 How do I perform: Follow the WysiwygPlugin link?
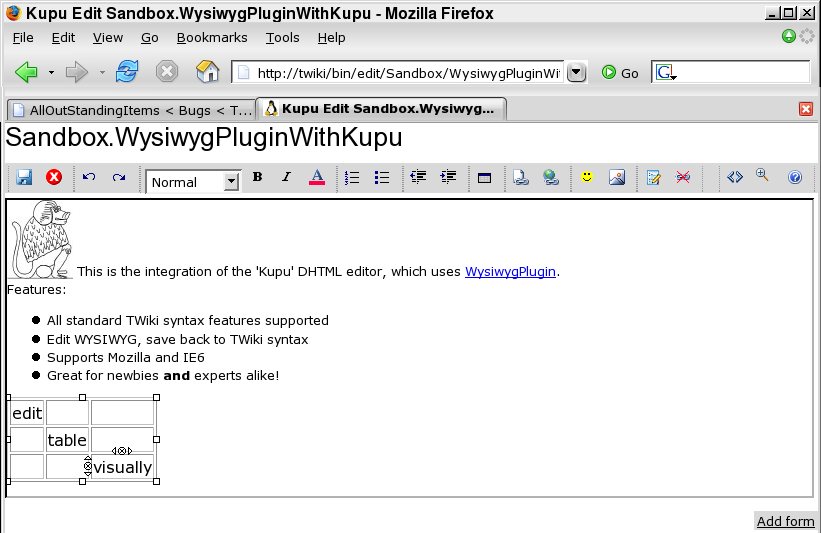[x=510, y=271]
